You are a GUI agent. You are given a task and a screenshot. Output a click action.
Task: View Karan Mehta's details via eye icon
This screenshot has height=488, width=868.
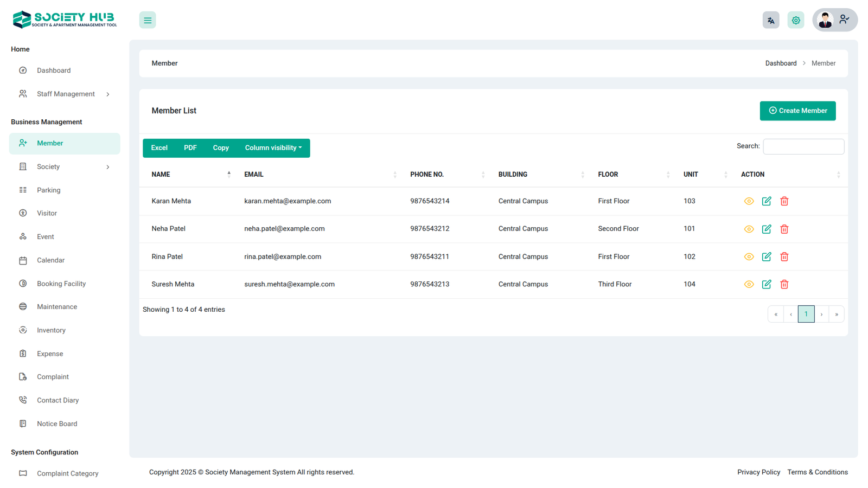749,201
